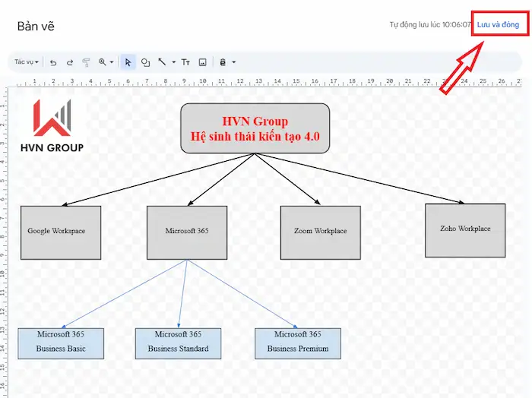The width and height of the screenshot is (532, 398).
Task: Open the Shape tool
Action: (146, 62)
